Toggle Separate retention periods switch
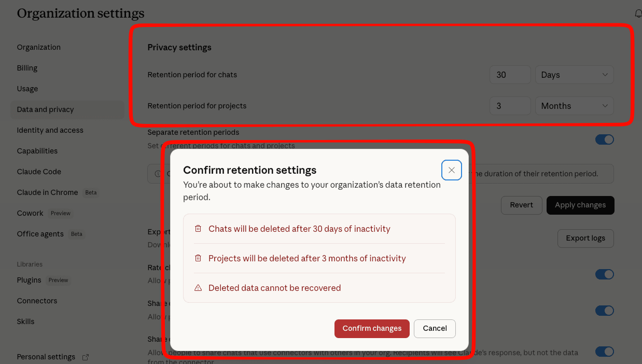The width and height of the screenshot is (642, 364). point(604,139)
